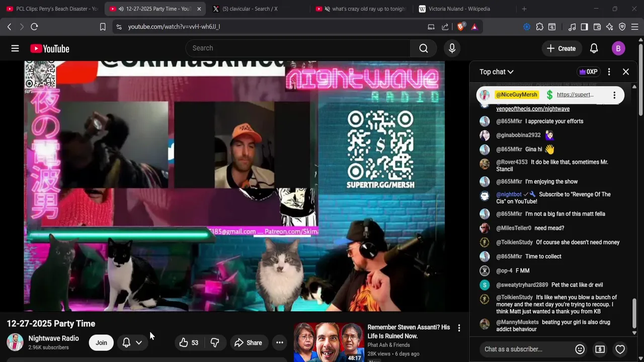Screen dimensions: 644x362
Task: Focus the YouTube Search input field
Action: (298, 48)
